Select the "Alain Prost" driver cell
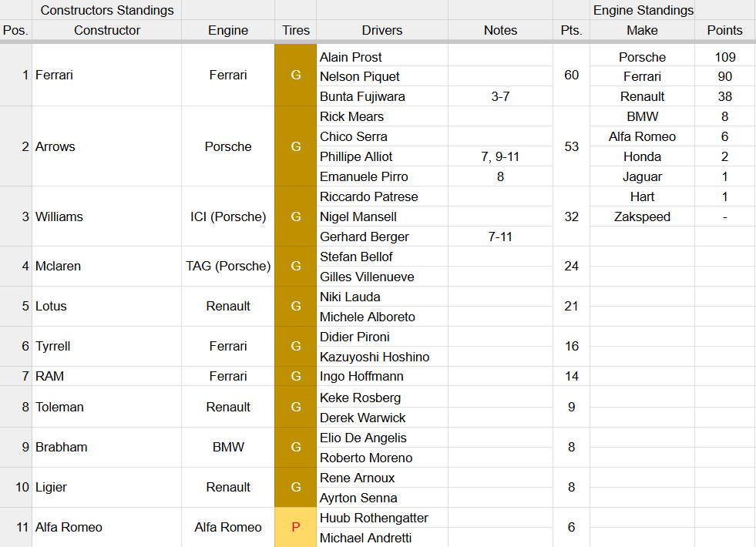The width and height of the screenshot is (756, 547). pos(382,57)
